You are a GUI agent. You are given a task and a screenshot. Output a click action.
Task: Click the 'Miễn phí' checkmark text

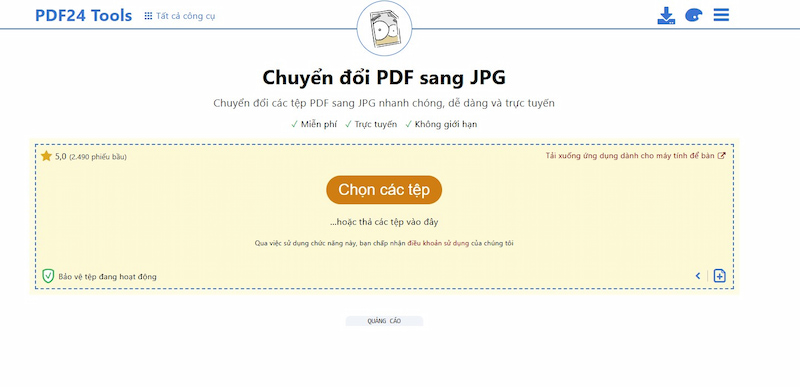click(314, 124)
